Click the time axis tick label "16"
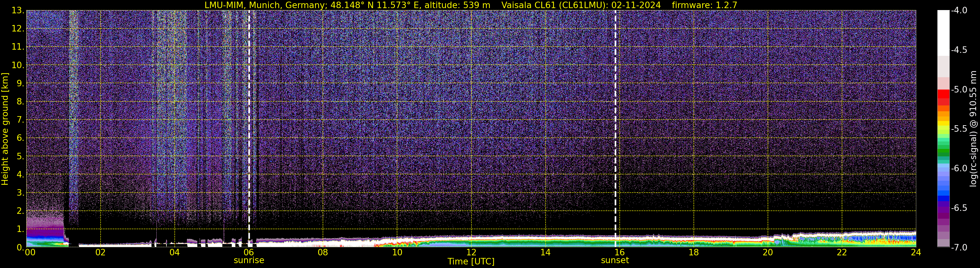 (x=619, y=252)
